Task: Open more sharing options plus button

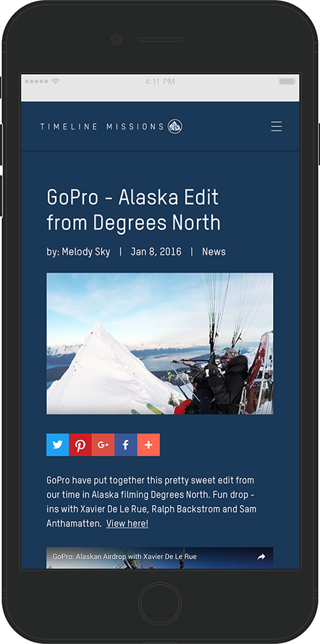Action: click(148, 445)
